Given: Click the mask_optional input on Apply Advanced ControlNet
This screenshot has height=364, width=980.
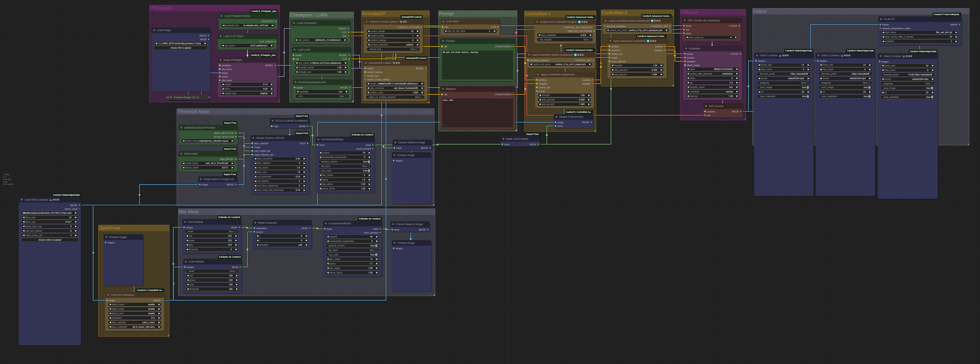Looking at the screenshot, I should [609, 61].
